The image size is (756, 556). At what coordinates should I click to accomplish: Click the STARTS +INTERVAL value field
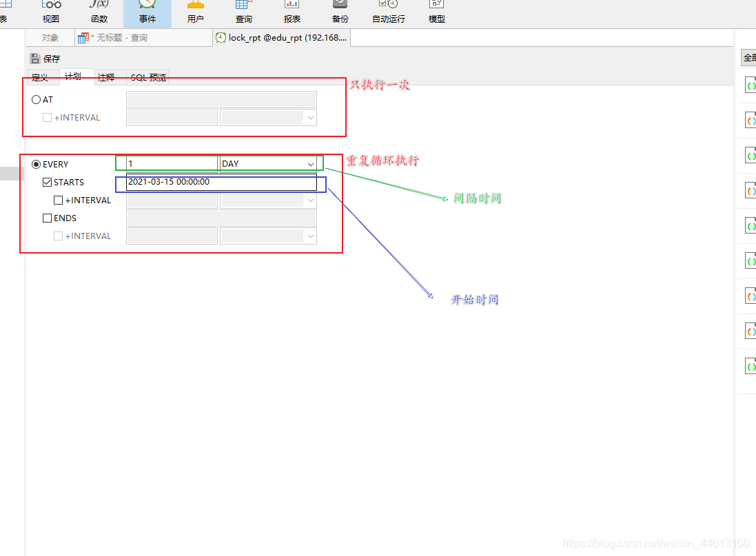pos(172,200)
